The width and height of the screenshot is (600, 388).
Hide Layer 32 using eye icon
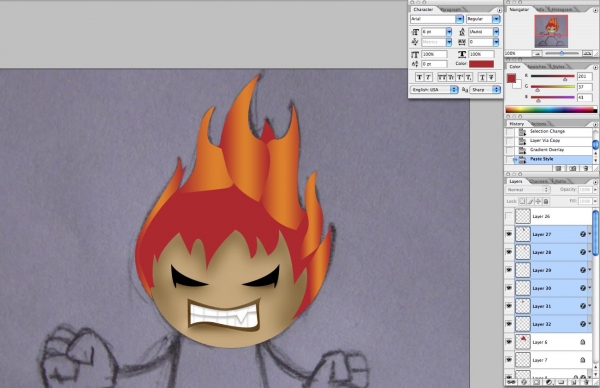509,324
